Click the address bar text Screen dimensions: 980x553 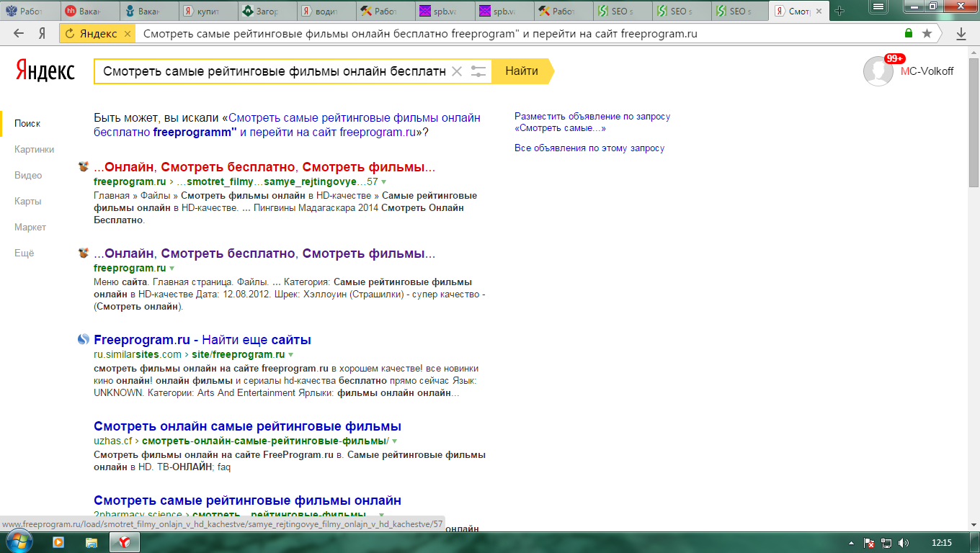(x=419, y=34)
